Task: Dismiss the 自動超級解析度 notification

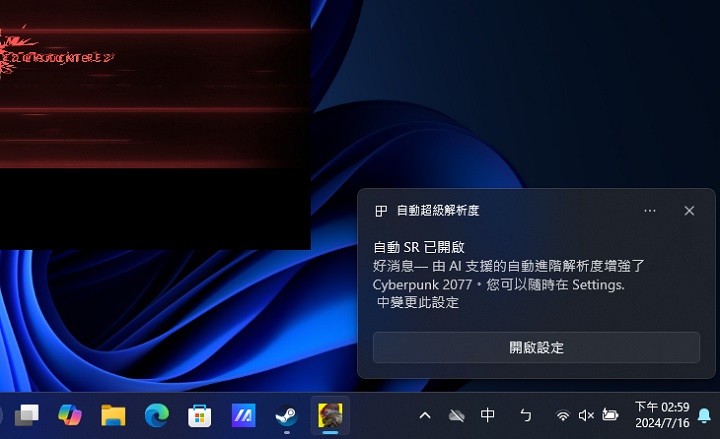Action: pos(689,211)
